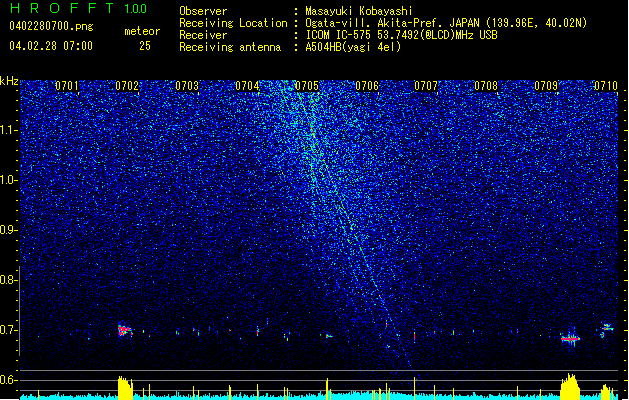Image resolution: width=629 pixels, height=400 pixels.
Task: Click the 0709 time marker
Action: click(x=546, y=86)
